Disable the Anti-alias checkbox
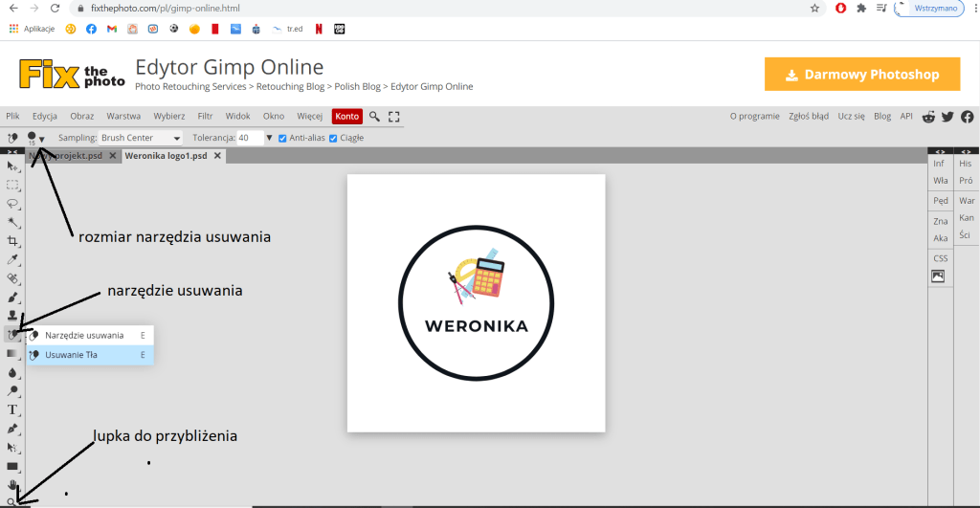 tap(282, 138)
